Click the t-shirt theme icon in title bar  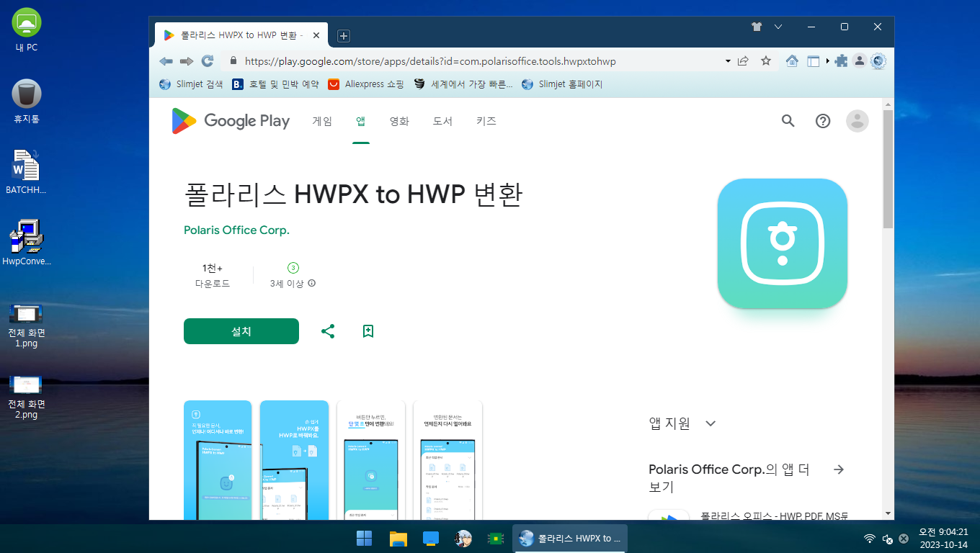[x=756, y=27]
